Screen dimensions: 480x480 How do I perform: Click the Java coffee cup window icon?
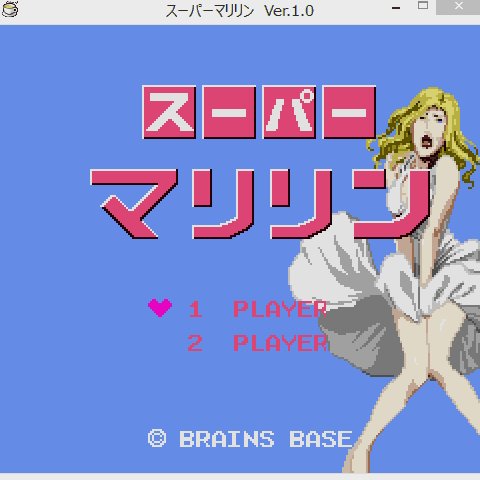pyautogui.click(x=10, y=9)
